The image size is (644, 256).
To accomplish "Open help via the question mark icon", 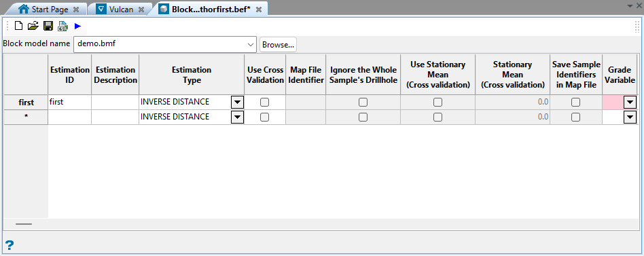I will pyautogui.click(x=9, y=245).
